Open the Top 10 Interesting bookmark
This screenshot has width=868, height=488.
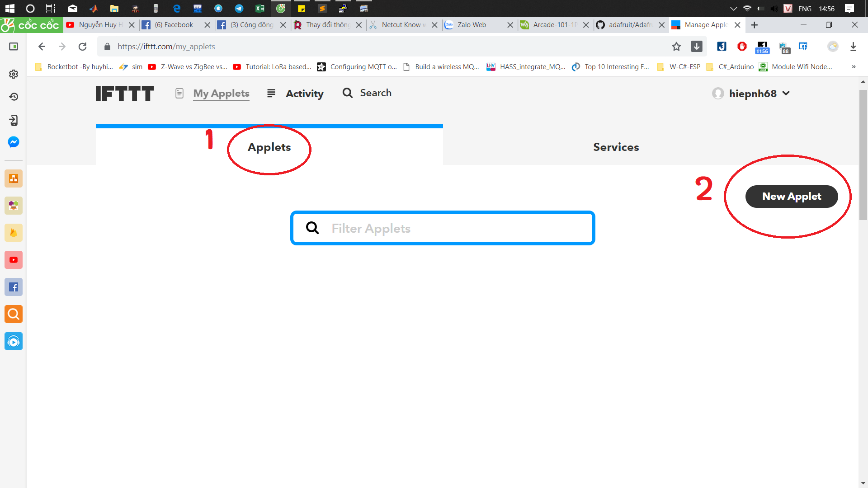(x=611, y=67)
